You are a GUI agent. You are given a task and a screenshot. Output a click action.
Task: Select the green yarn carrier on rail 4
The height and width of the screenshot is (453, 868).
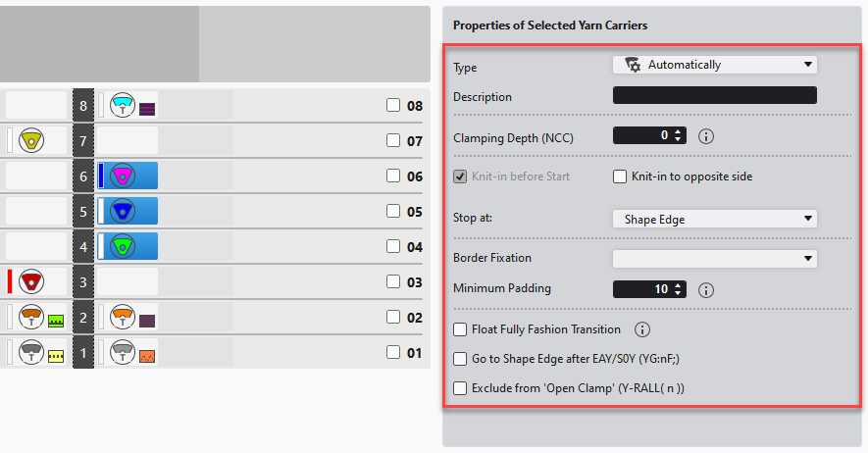point(123,246)
